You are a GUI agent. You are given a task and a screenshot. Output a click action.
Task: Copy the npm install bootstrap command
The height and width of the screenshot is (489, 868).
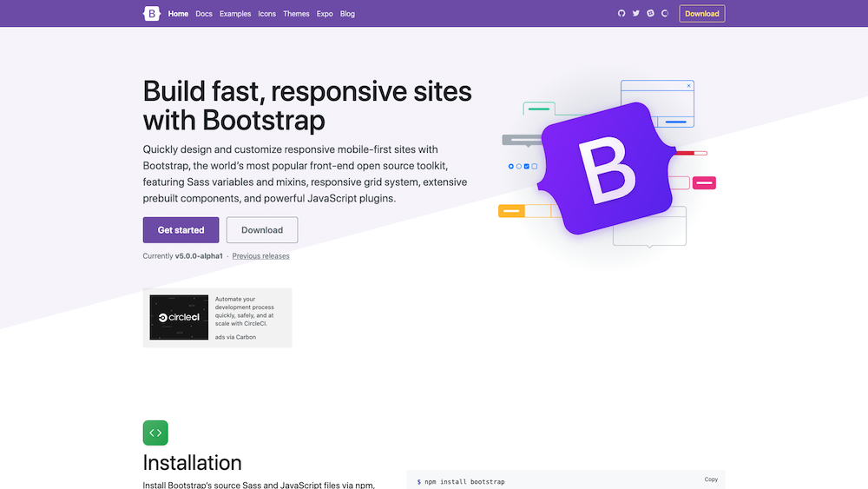pos(711,479)
